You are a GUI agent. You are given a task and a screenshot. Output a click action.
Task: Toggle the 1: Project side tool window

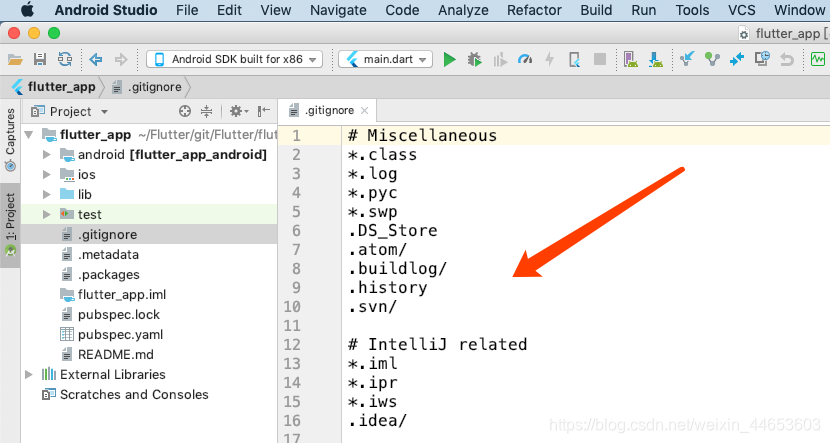tap(10, 225)
